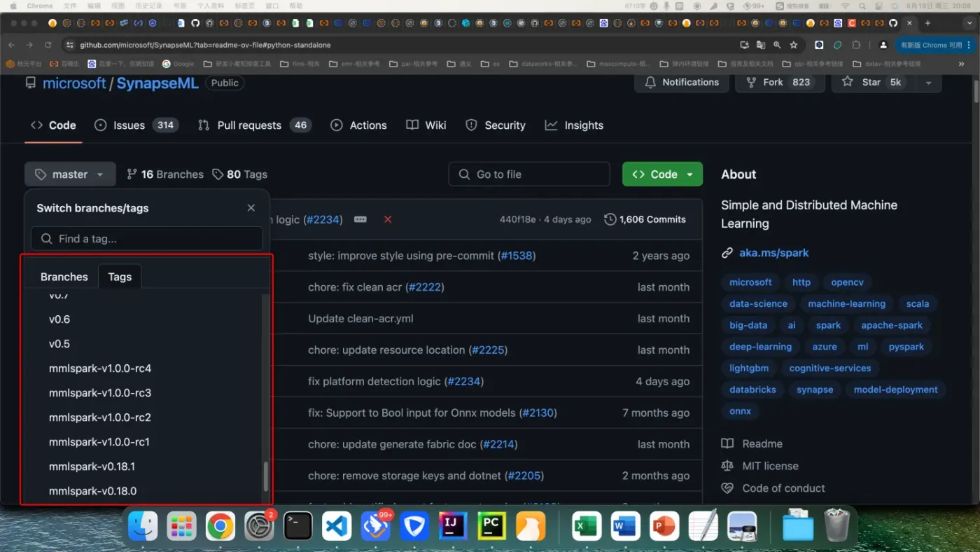
Task: Open the aka.ms/spark link
Action: pos(773,253)
